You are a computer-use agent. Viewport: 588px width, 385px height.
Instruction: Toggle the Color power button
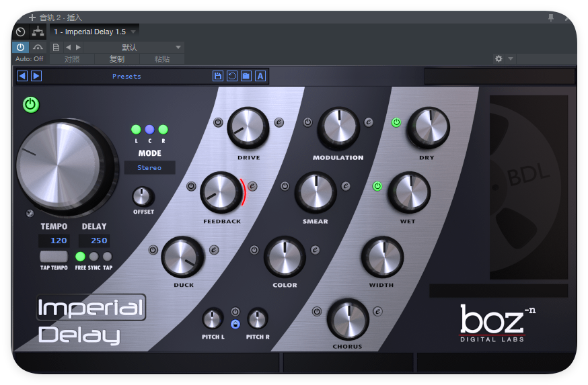[254, 250]
